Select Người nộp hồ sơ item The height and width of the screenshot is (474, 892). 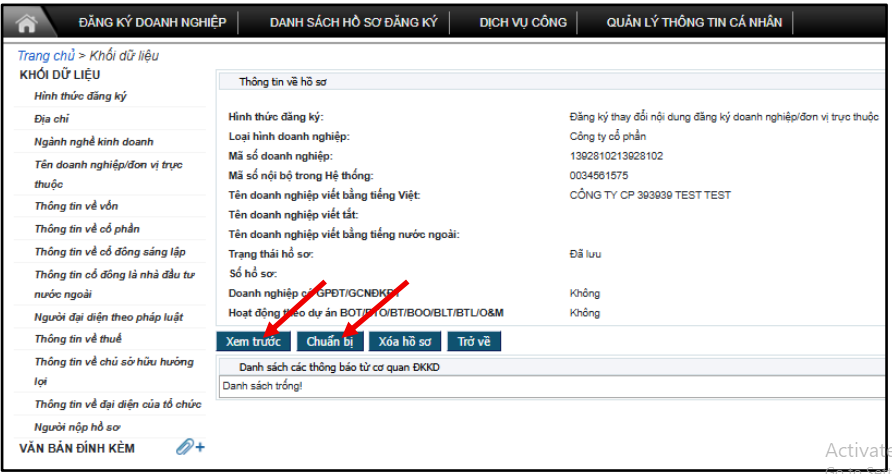[77, 427]
